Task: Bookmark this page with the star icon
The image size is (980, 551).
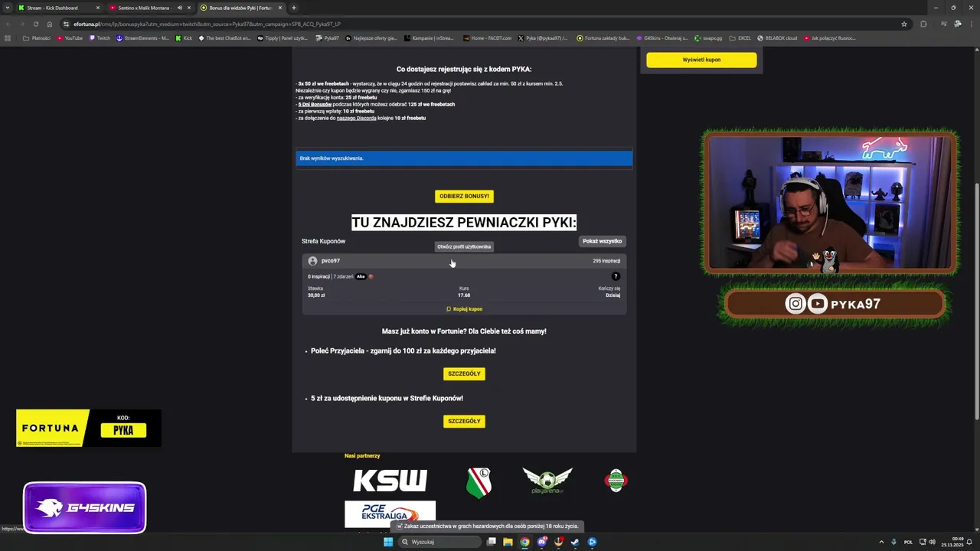Action: (903, 24)
